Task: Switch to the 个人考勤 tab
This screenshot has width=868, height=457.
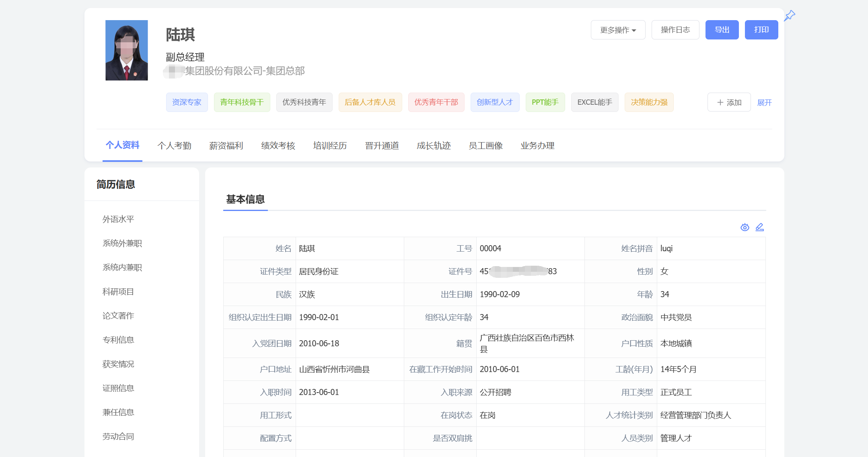Action: pos(174,145)
